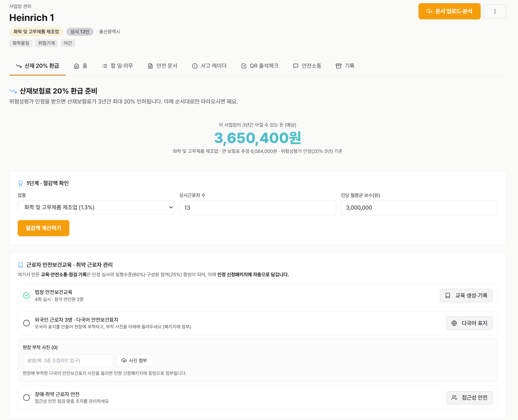Open the 기록 tab
Image resolution: width=518 pixels, height=420 pixels.
[x=345, y=66]
